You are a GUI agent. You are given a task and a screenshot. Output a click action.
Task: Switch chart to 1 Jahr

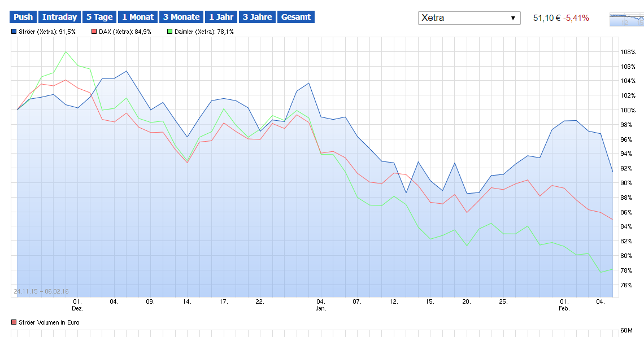(x=220, y=17)
